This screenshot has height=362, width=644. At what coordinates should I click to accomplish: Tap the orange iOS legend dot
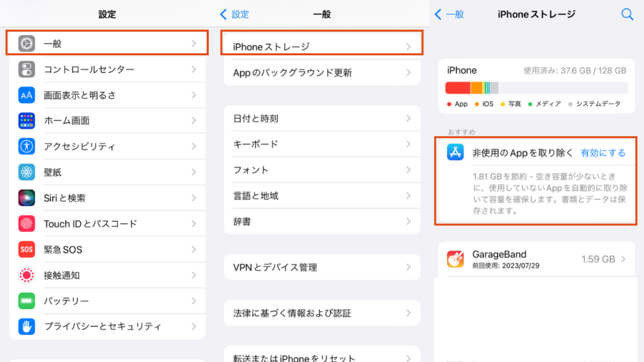click(x=477, y=104)
